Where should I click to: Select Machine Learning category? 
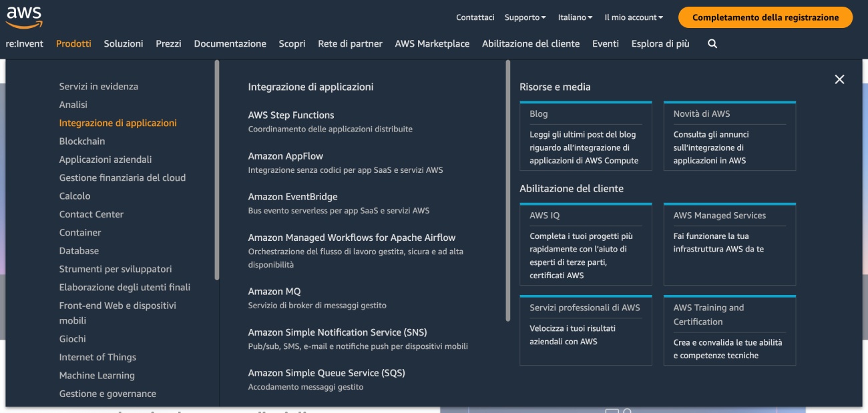[x=97, y=376]
